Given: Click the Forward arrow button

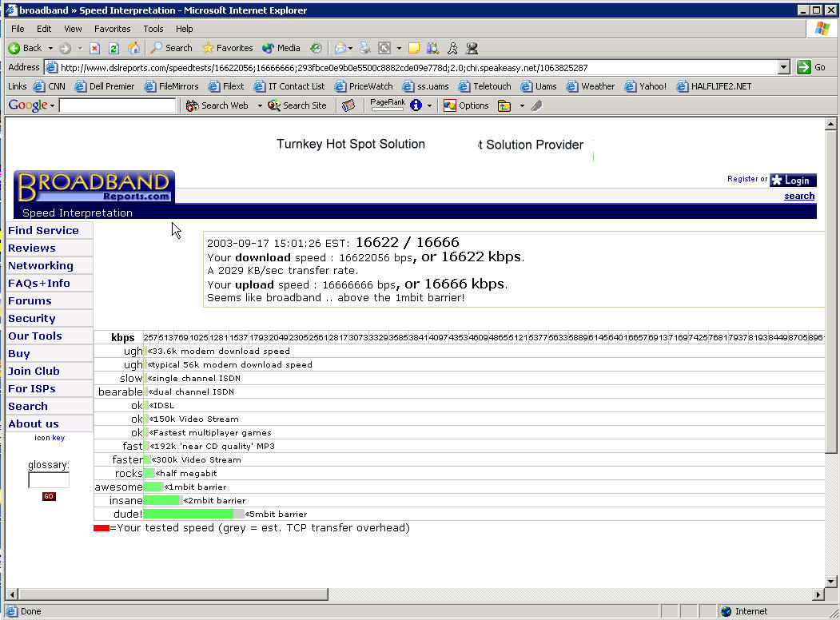Looking at the screenshot, I should [x=65, y=48].
